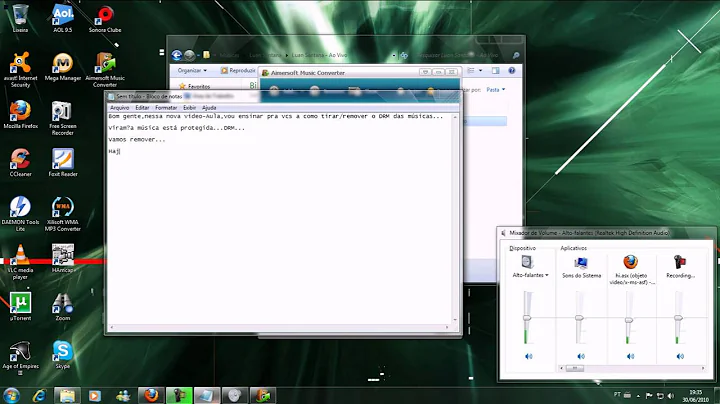Launch AOL 9.5 desktop shortcut
The height and width of the screenshot is (404, 720).
62,18
